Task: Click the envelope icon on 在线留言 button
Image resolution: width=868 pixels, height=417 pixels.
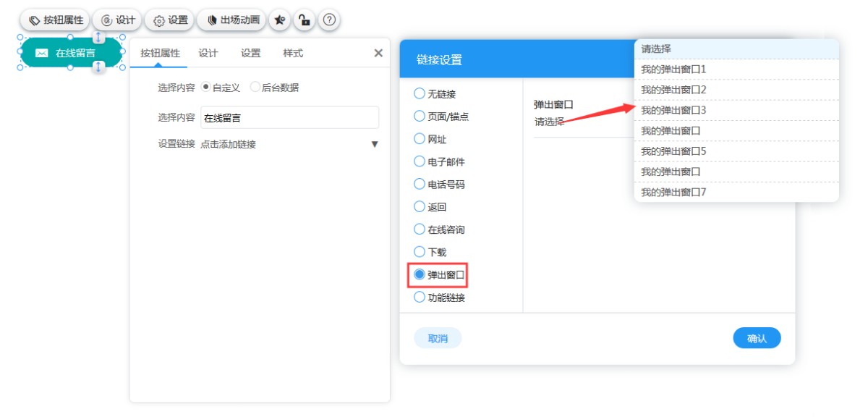Action: pyautogui.click(x=42, y=53)
